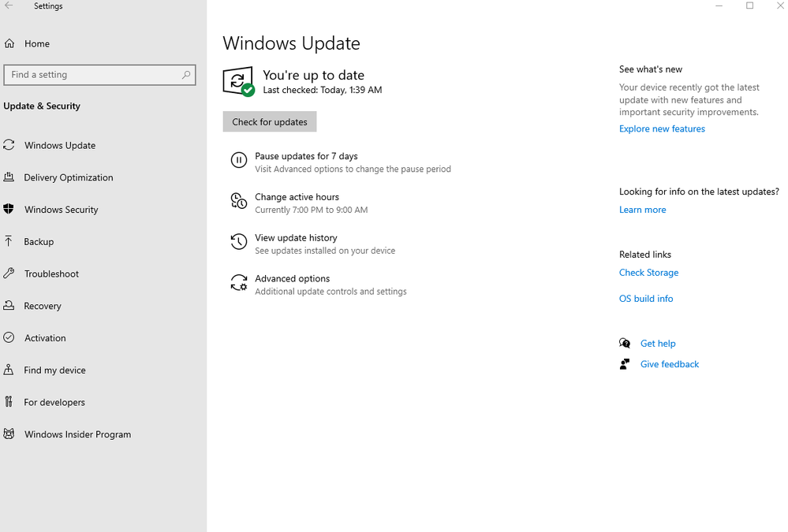Click 'See updates installed on your device' text

tap(325, 251)
